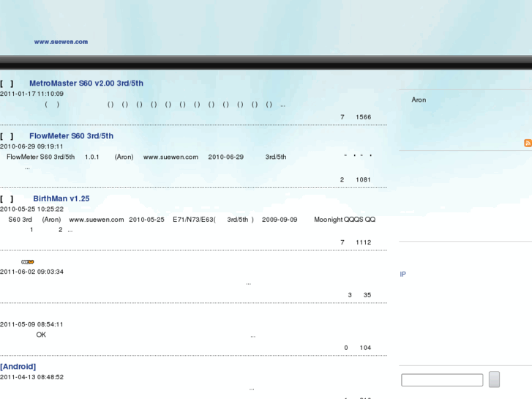
Task: Open the [Android] post link
Action: pos(18,367)
